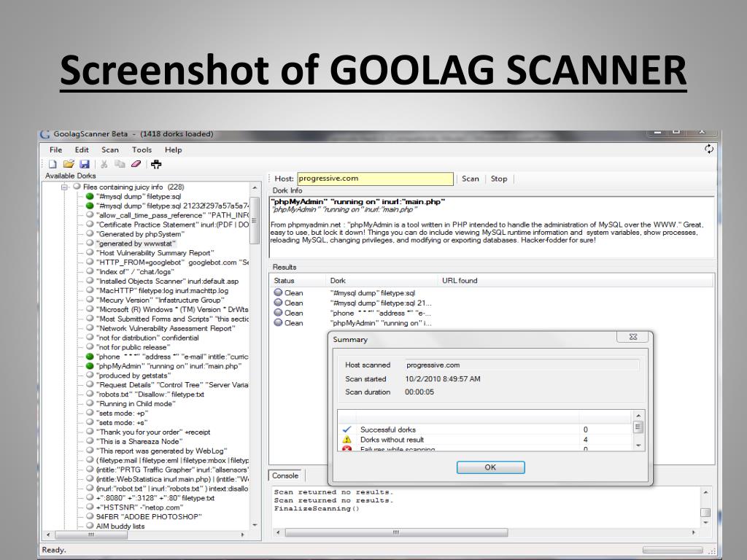Click the console's horizontal scrollbar thumb
Image resolution: width=747 pixels, height=560 pixels.
[396, 532]
